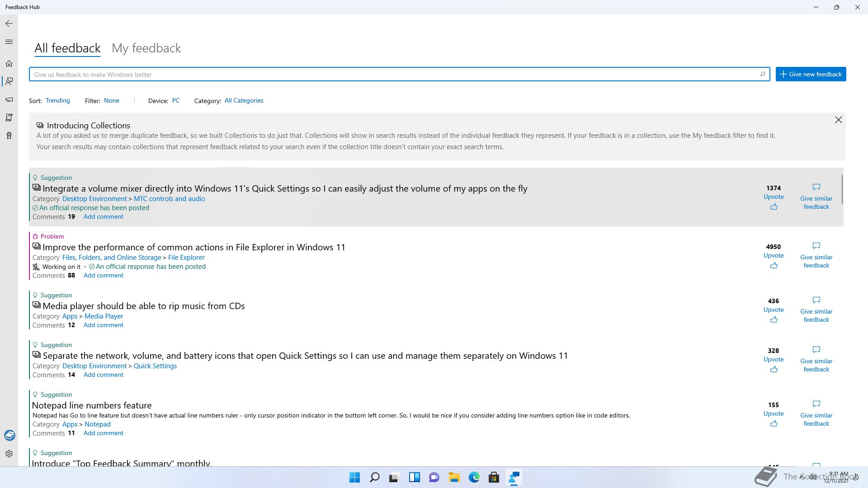Change Filter from None

pyautogui.click(x=112, y=100)
